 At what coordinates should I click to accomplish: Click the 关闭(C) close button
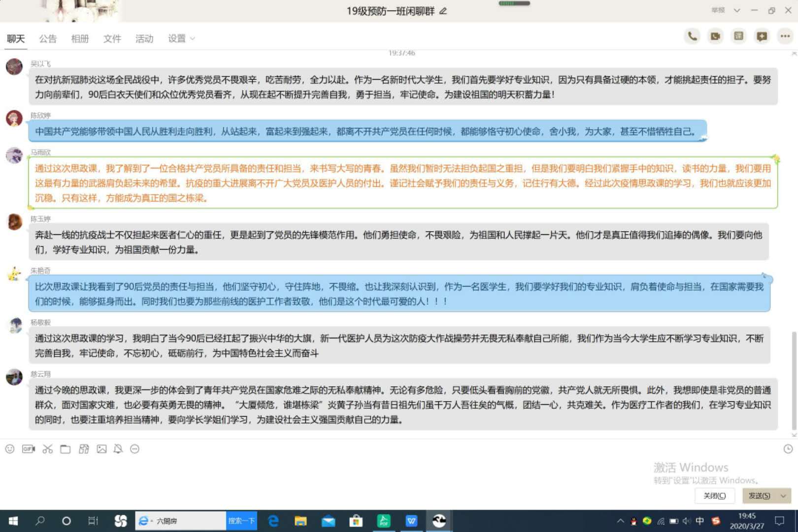[715, 496]
